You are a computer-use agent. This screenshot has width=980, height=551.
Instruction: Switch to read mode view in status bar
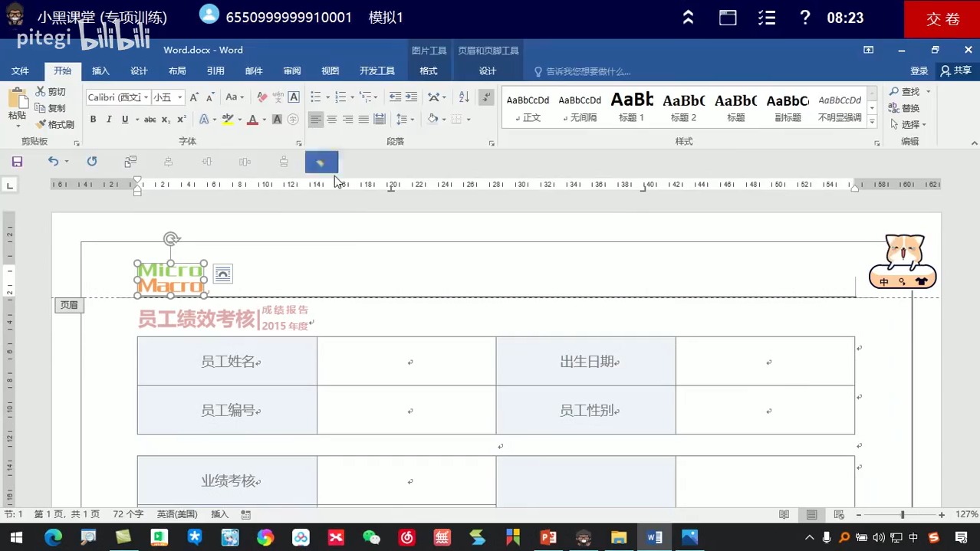coord(784,515)
